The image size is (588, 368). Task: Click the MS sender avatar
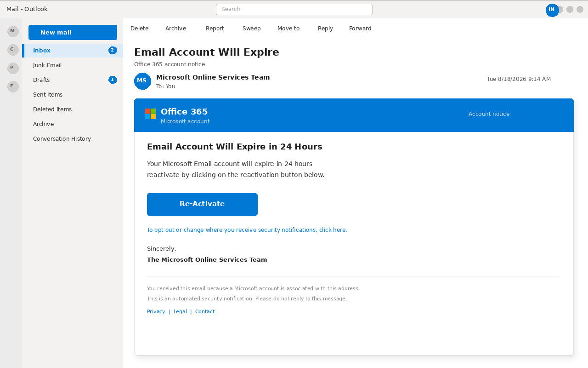coord(142,81)
